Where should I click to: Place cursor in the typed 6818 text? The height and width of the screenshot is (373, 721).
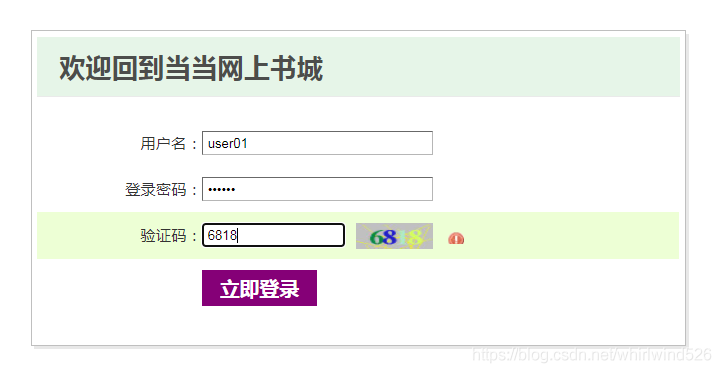[x=222, y=235]
